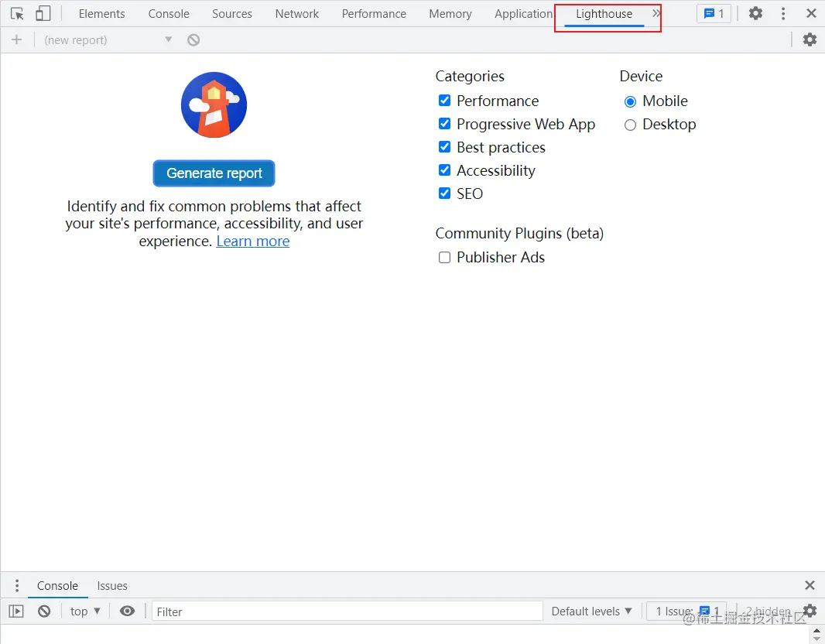Click the live expression eye icon
This screenshot has width=825, height=644.
pos(127,611)
